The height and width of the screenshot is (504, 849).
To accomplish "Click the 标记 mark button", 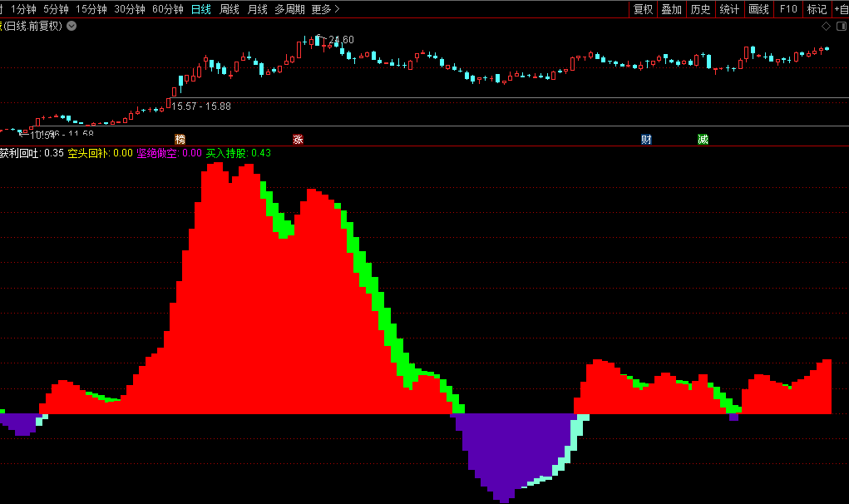I will tap(817, 10).
